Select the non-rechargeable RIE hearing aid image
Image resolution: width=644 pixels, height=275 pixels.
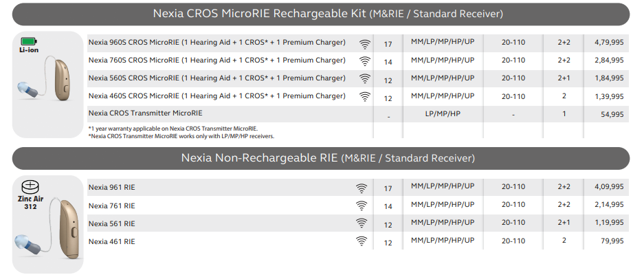(x=47, y=228)
